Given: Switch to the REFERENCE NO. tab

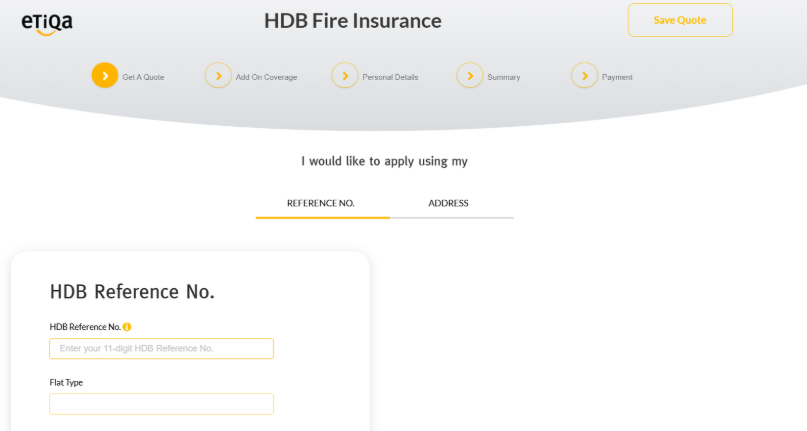Looking at the screenshot, I should click(x=321, y=203).
